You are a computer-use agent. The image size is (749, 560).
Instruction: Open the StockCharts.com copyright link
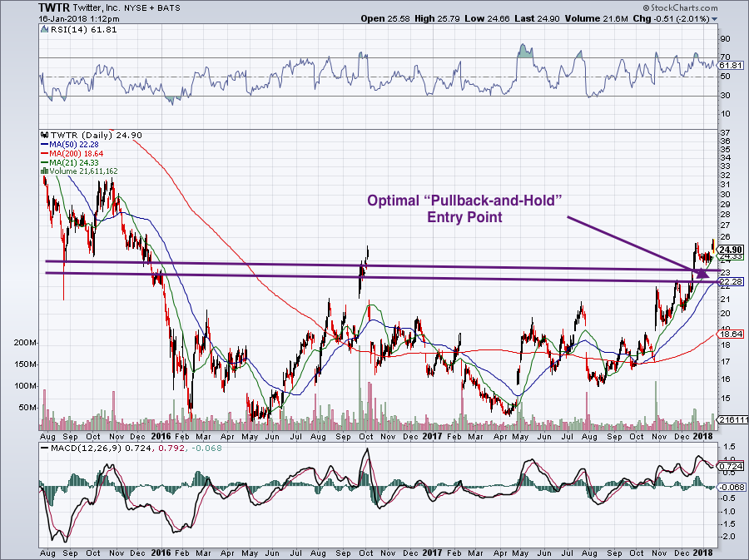[680, 7]
